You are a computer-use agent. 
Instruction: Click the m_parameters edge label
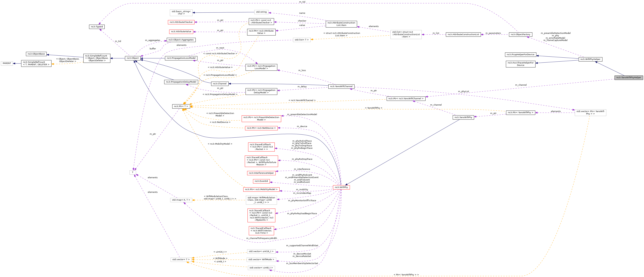(493, 33)
